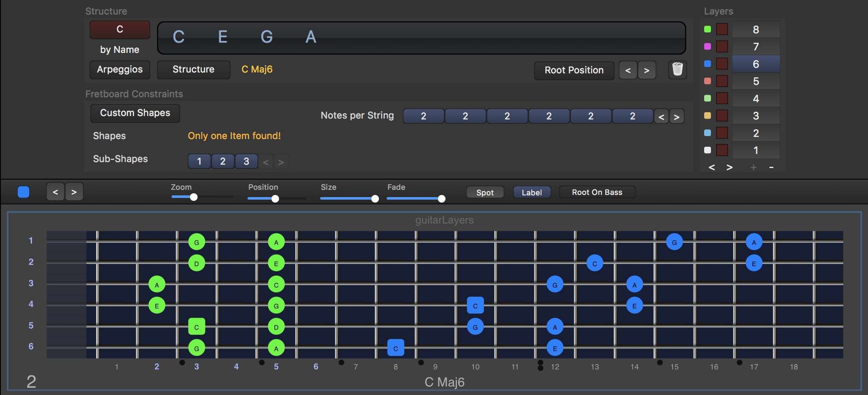
Task: Select layer 3 in Layers list
Action: point(755,116)
